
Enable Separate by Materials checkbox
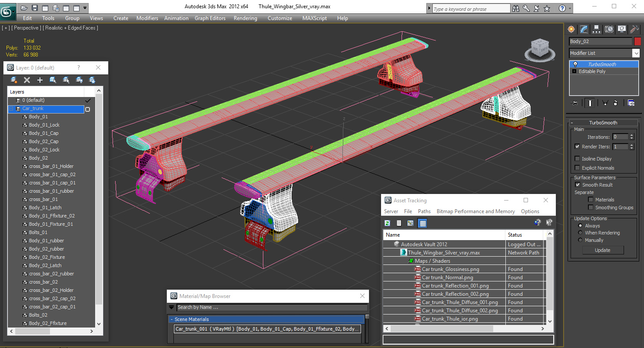(x=591, y=200)
